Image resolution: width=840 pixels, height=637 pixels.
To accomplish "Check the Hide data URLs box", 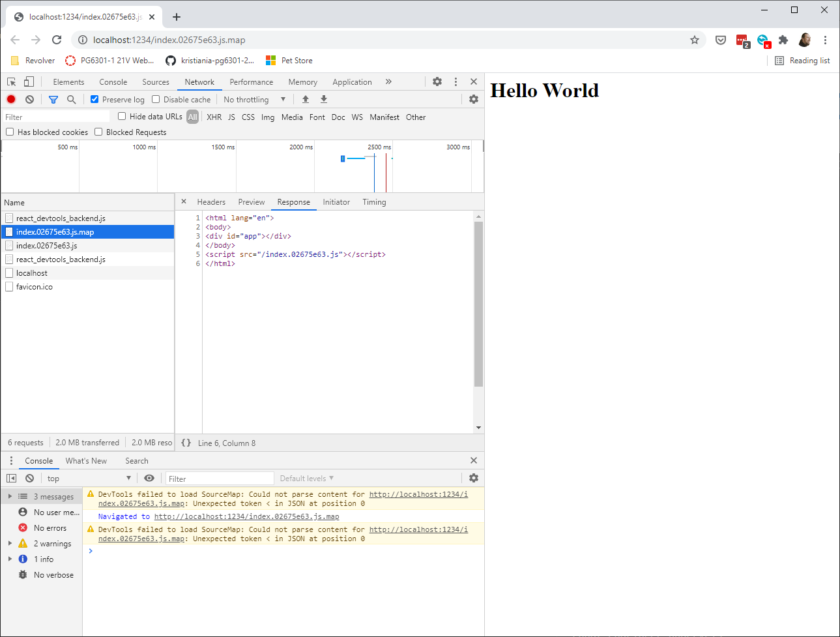I will (121, 116).
